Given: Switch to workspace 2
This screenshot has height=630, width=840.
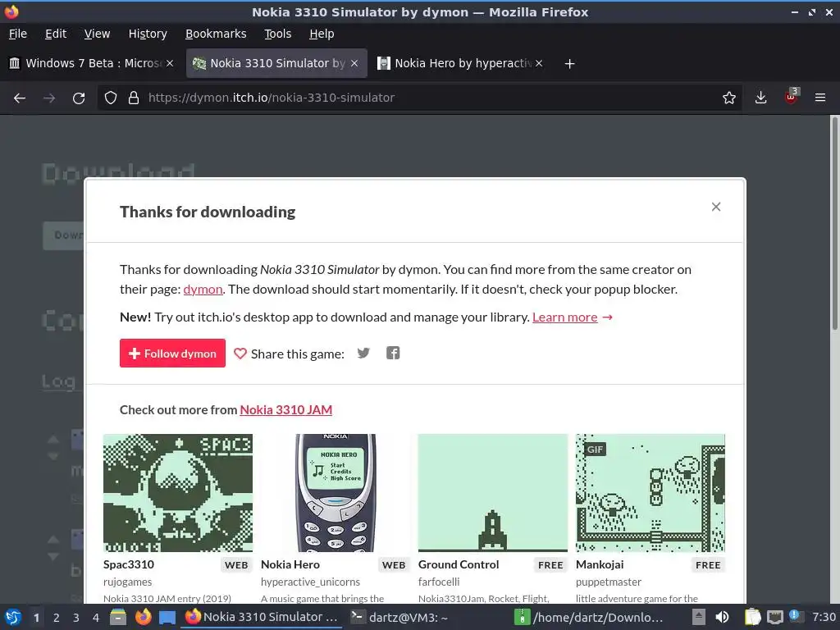Looking at the screenshot, I should click(57, 618).
